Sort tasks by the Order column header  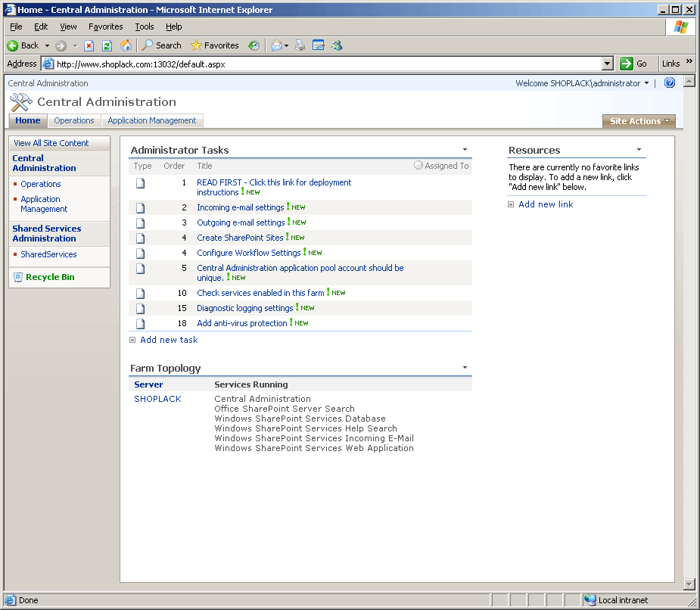pyautogui.click(x=174, y=166)
